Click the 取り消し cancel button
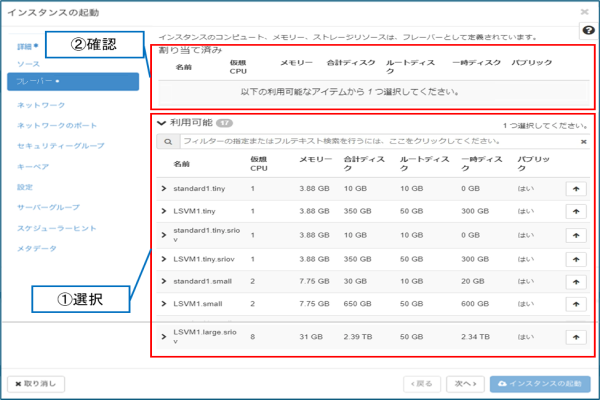 tap(37, 384)
